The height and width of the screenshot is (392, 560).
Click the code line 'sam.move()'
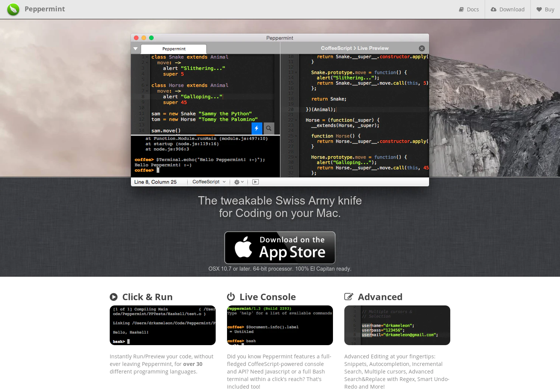coord(166,131)
